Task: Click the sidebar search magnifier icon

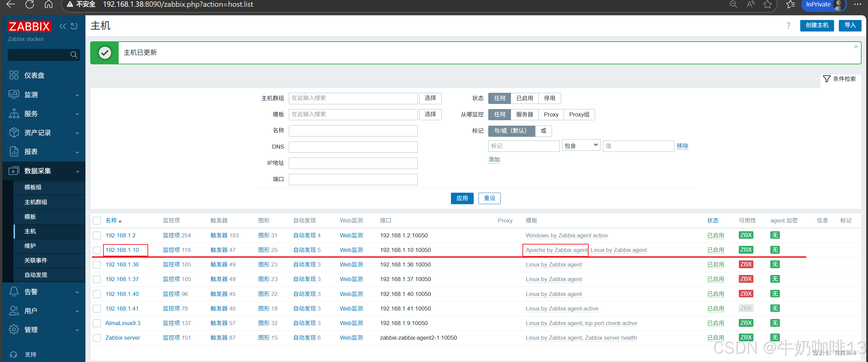Action: tap(74, 55)
